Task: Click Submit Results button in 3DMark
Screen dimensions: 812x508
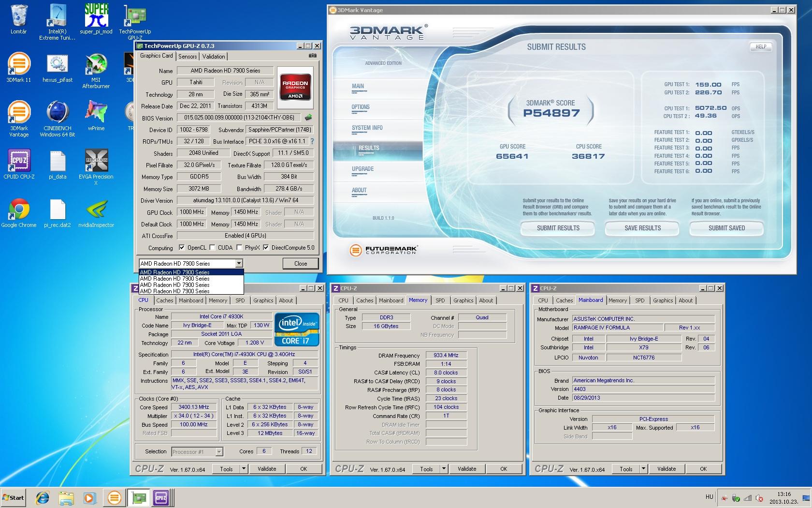Action: click(x=558, y=228)
